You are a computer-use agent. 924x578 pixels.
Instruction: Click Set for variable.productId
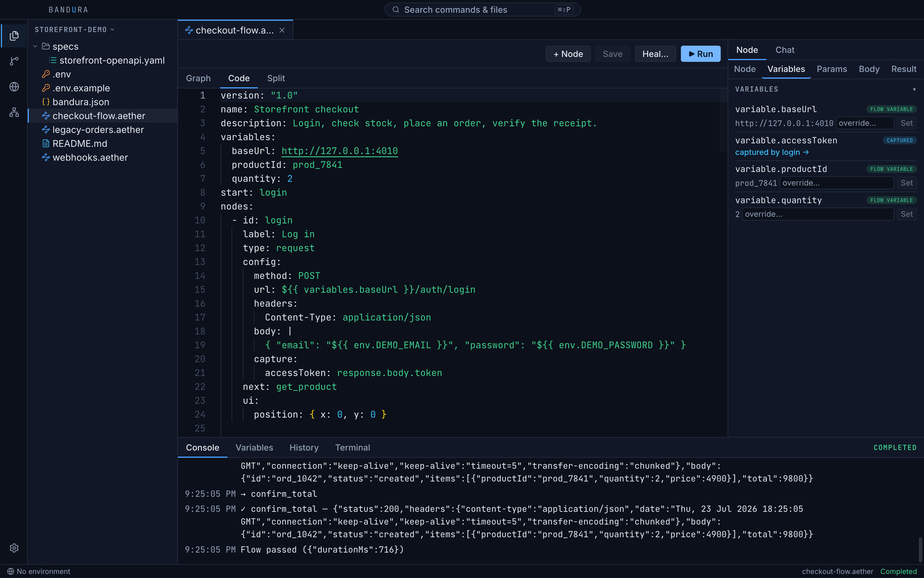coord(907,183)
